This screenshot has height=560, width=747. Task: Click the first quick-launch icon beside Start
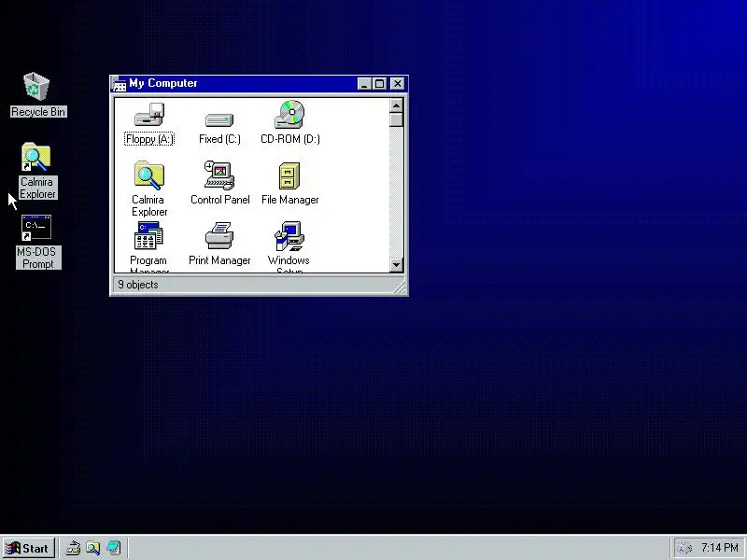point(73,548)
